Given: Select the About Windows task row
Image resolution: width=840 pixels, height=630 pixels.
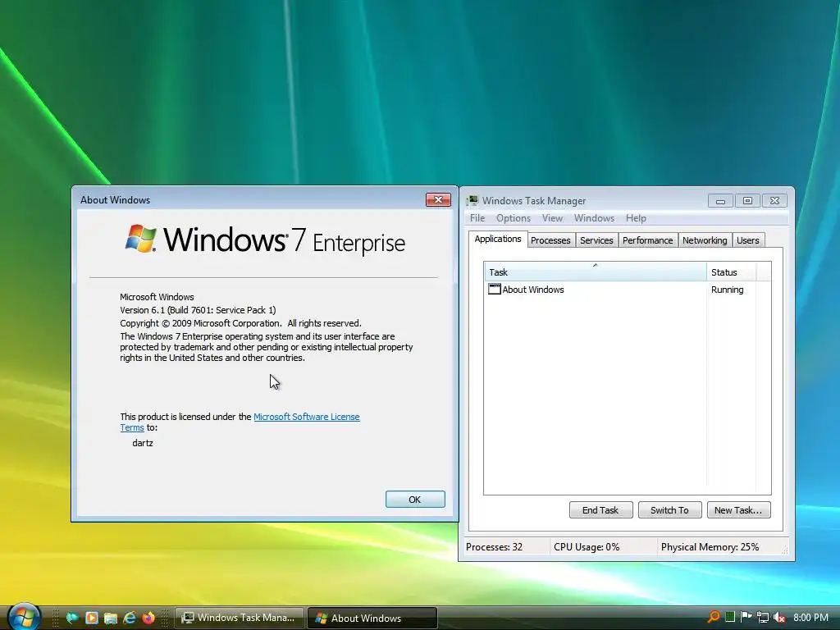Looking at the screenshot, I should [x=627, y=290].
